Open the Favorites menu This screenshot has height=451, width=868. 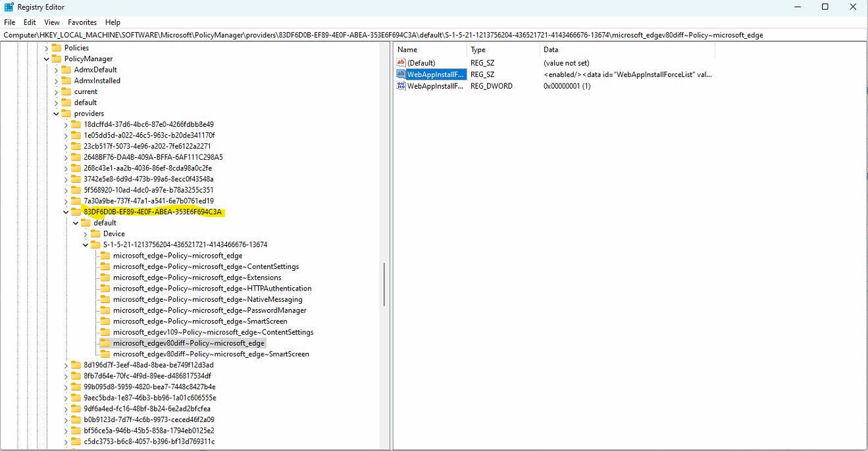point(82,22)
